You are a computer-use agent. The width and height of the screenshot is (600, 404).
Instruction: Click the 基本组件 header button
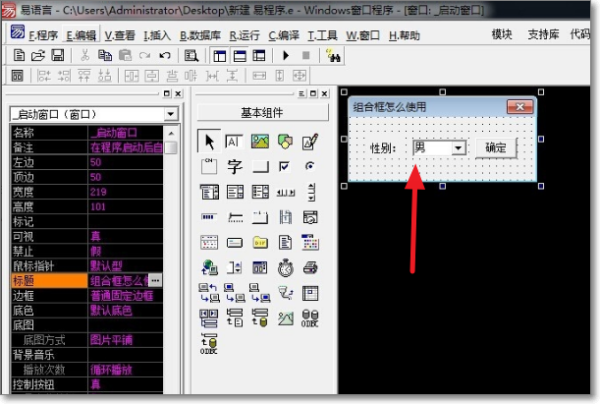click(x=262, y=113)
